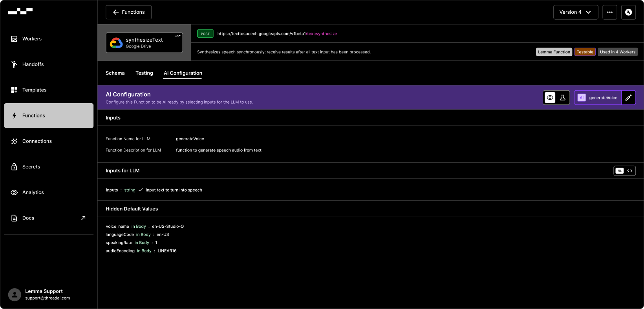Viewport: 644px width, 309px height.
Task: Toggle the eye preview view
Action: (550, 98)
